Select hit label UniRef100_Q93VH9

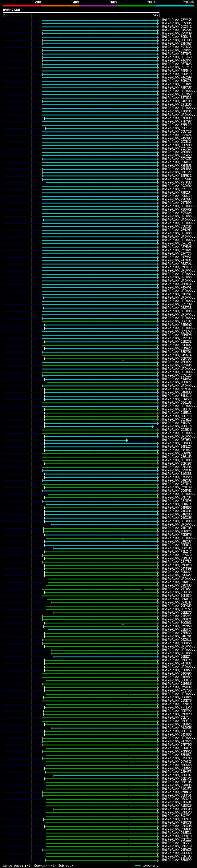tap(177, 33)
